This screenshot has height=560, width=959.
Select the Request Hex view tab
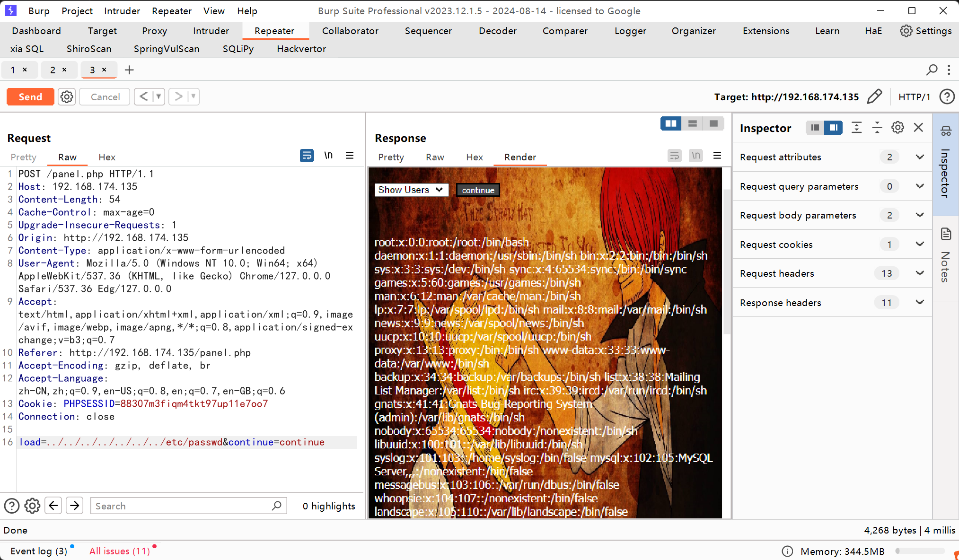(107, 157)
